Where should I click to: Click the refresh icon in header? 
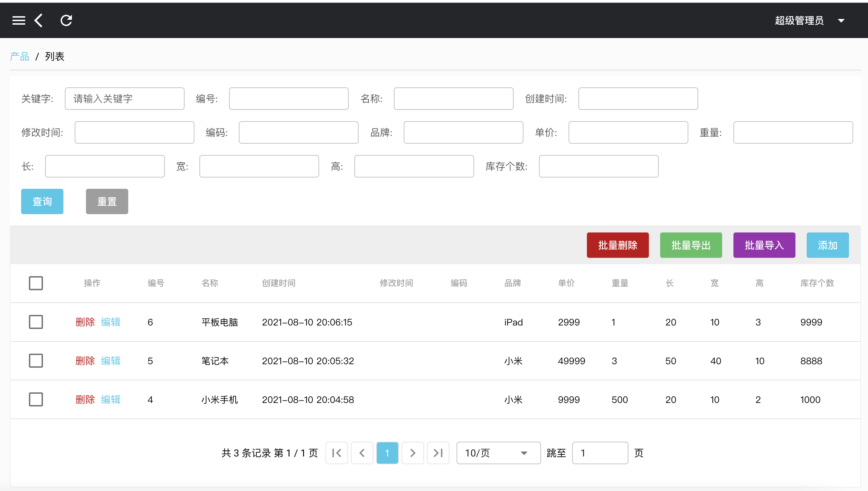click(66, 20)
